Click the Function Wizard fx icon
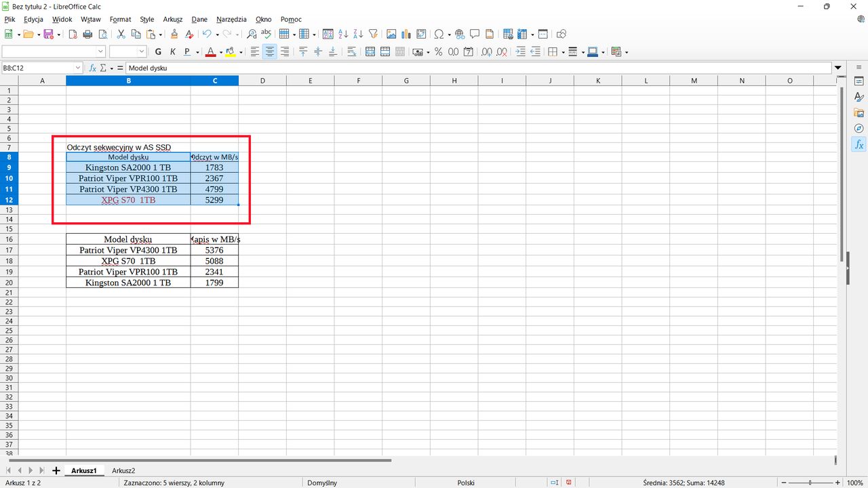The height and width of the screenshot is (488, 868). point(93,68)
